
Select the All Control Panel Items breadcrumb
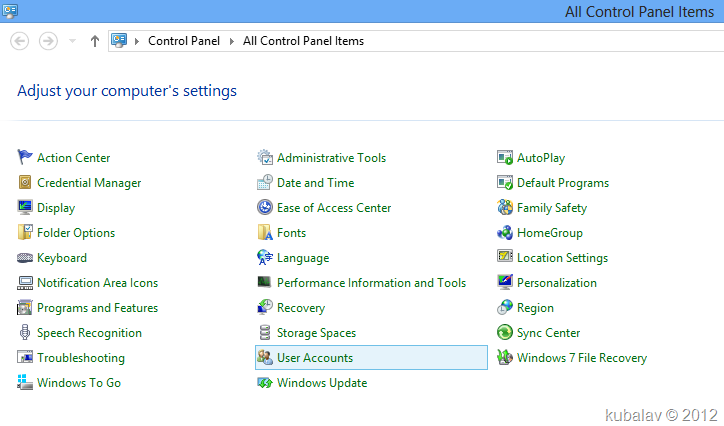pos(303,41)
